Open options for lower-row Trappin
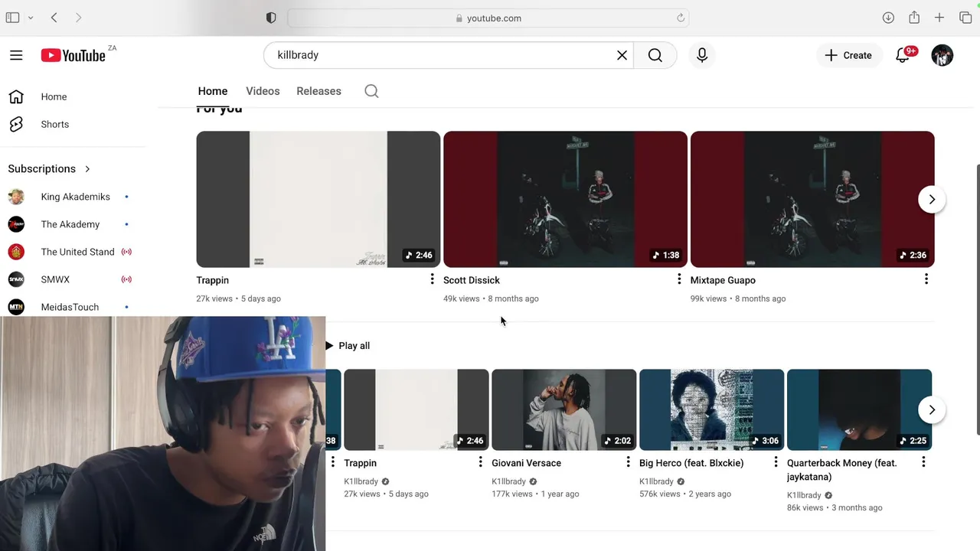The image size is (980, 551). (x=480, y=462)
